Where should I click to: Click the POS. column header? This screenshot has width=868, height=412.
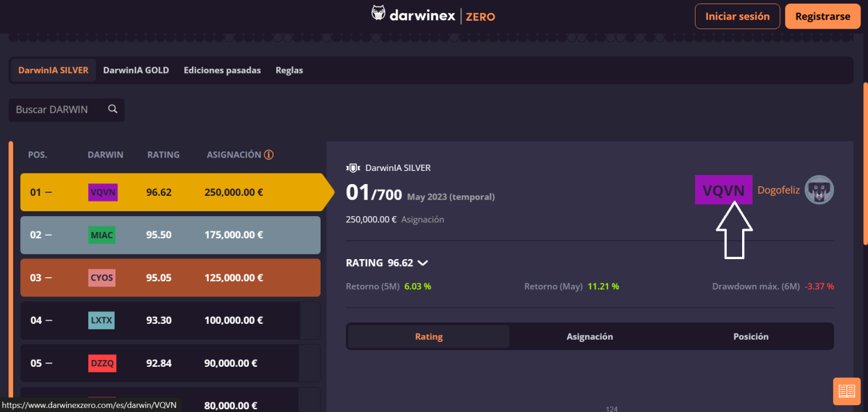click(x=38, y=155)
